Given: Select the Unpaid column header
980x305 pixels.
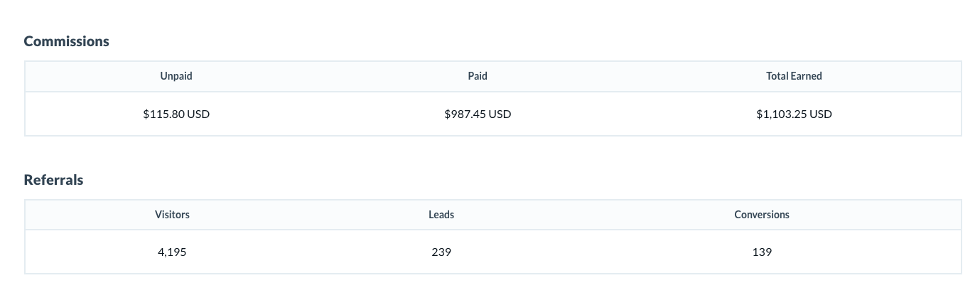Looking at the screenshot, I should pos(176,76).
